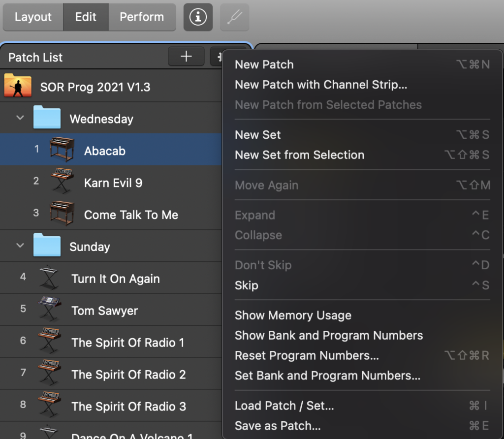Click the organ icon next to Abacab

(x=62, y=150)
